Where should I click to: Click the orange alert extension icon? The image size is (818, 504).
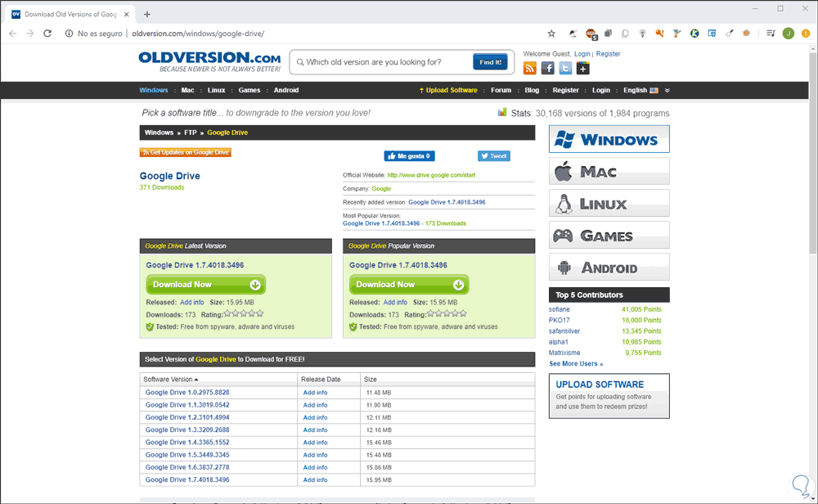click(x=806, y=34)
